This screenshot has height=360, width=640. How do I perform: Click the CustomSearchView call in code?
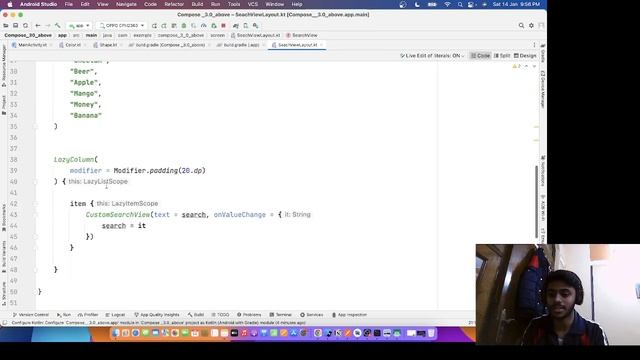click(x=118, y=215)
